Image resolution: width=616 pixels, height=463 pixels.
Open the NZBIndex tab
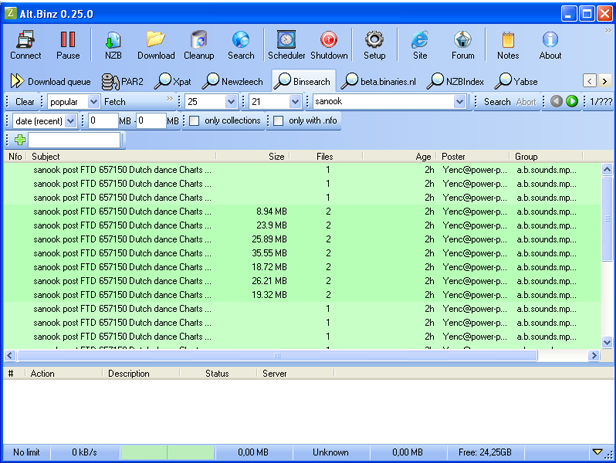(455, 81)
